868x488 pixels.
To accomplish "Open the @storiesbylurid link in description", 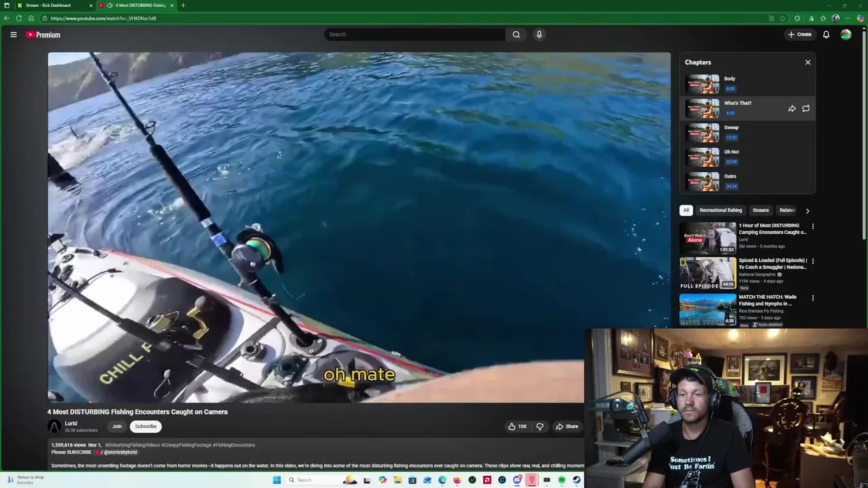I will [120, 452].
